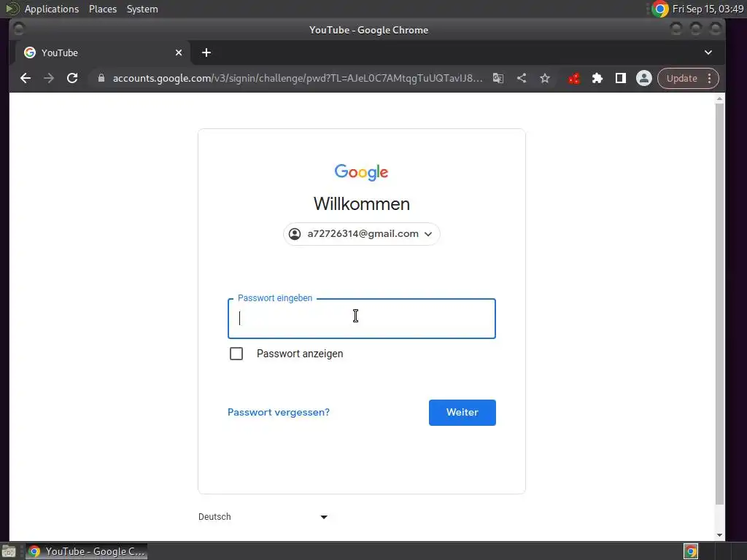Click the address bar URL
The image size is (747, 560).
pyautogui.click(x=298, y=78)
